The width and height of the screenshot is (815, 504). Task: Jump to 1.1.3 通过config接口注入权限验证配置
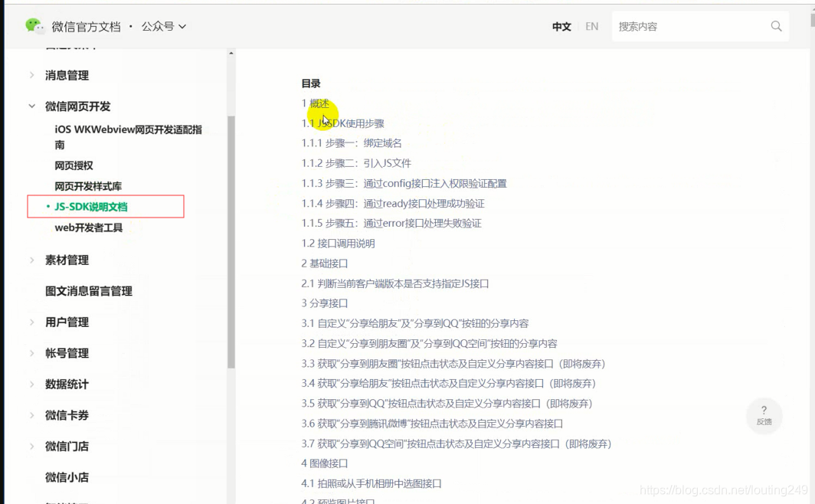pos(404,183)
